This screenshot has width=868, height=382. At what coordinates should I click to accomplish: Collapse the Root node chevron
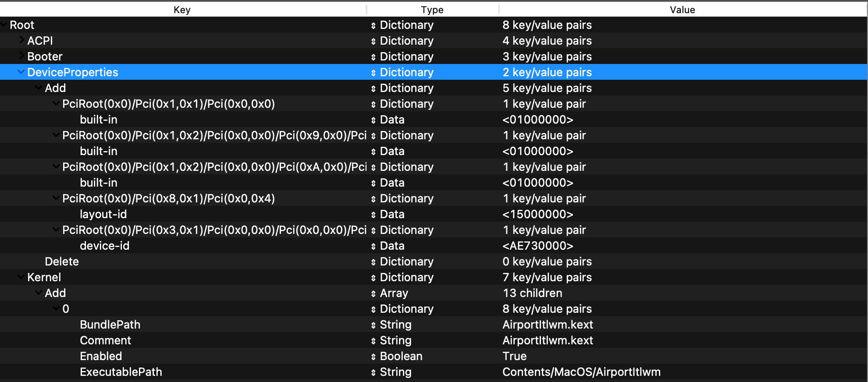4,25
